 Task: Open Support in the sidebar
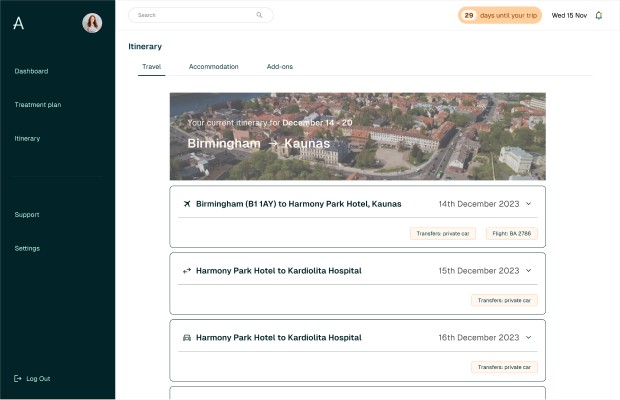click(x=27, y=215)
